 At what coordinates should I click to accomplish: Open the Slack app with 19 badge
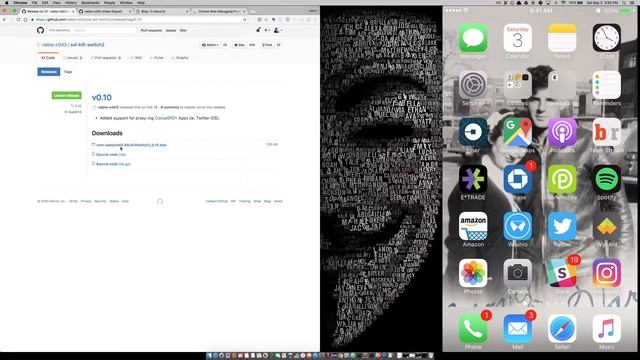562,273
